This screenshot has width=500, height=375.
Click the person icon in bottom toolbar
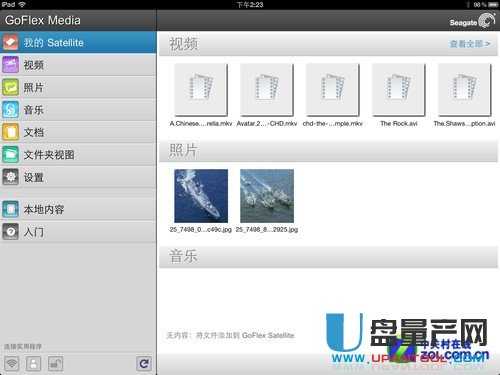point(33,363)
